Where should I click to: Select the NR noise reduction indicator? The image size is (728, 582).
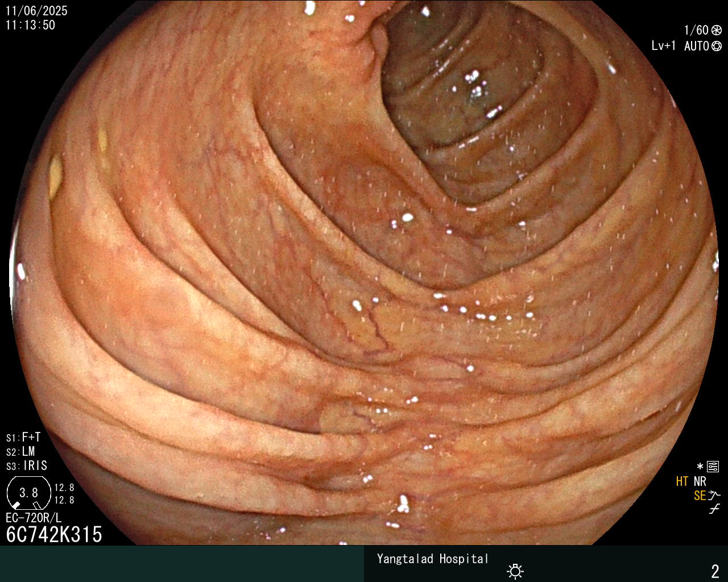[x=700, y=481]
